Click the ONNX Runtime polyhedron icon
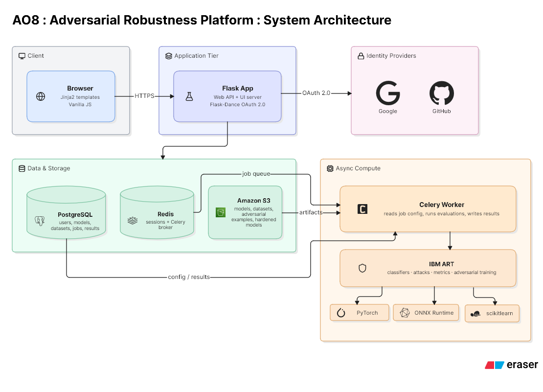 tap(405, 313)
